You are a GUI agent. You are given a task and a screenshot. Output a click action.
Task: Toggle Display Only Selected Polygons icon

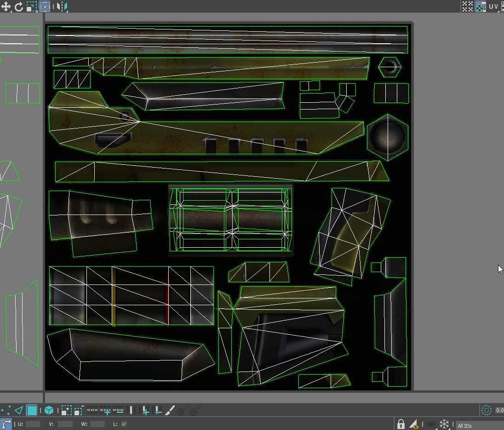[414, 424]
